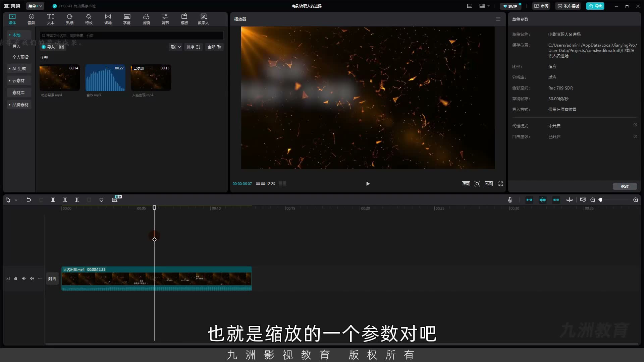The width and height of the screenshot is (644, 362).
Task: Open the 文本 text panel
Action: point(51,19)
